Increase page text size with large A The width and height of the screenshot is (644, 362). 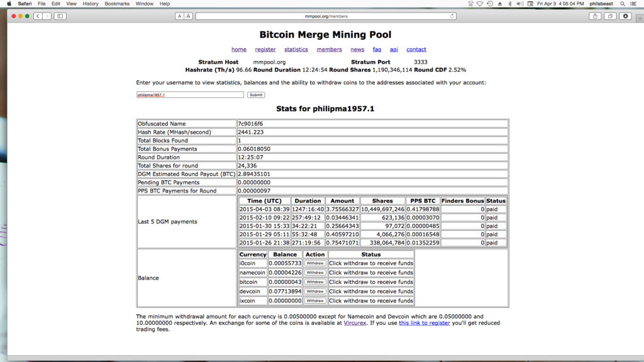pyautogui.click(x=189, y=16)
